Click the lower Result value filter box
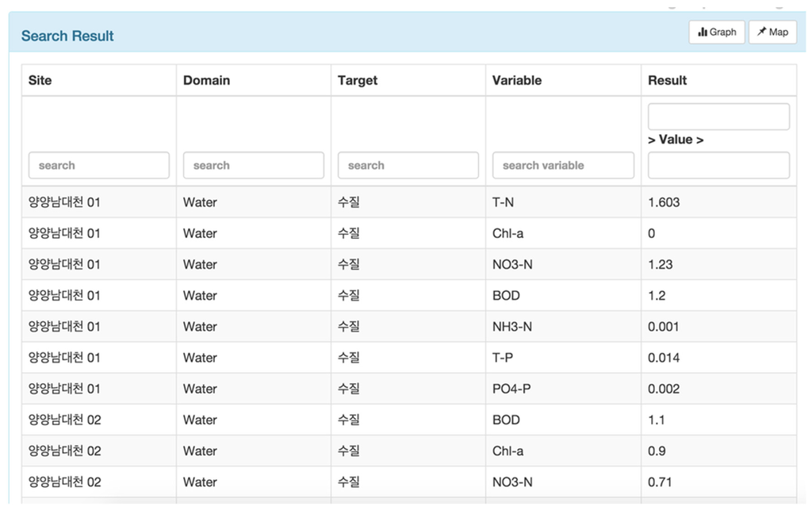812x514 pixels. [718, 165]
